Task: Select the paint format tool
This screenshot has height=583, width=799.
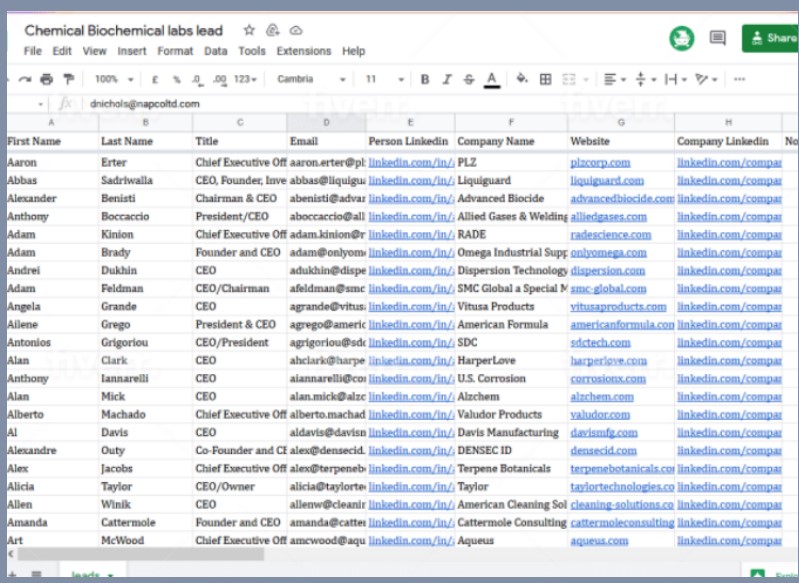Action: [x=68, y=79]
